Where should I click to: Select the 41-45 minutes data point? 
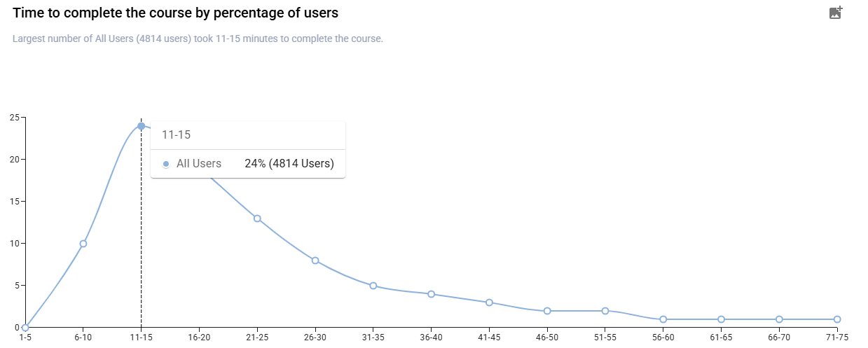click(x=489, y=302)
